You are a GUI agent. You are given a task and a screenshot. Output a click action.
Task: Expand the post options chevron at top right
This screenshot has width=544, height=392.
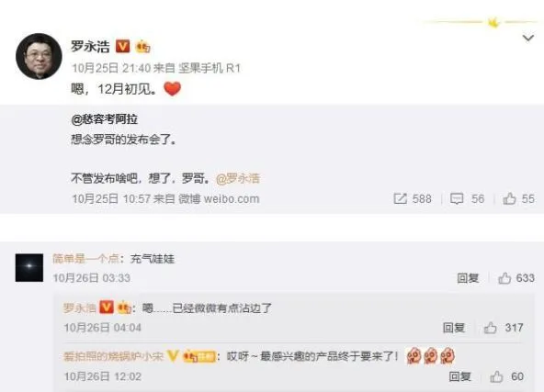tap(528, 38)
